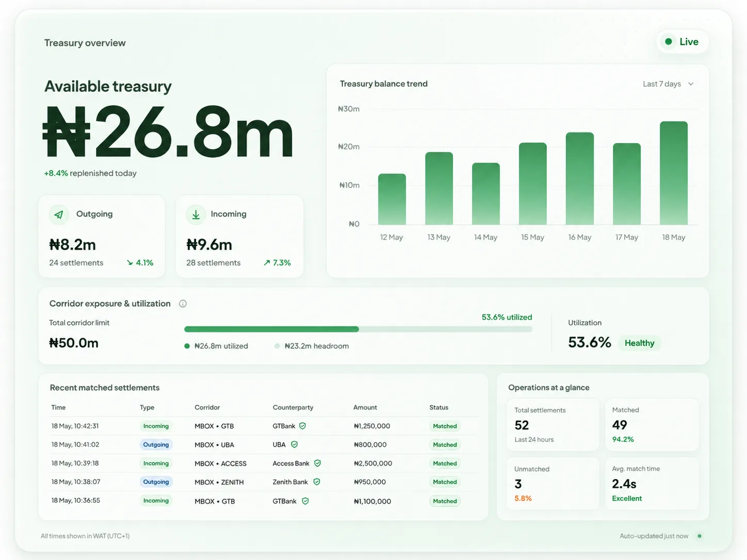Click the Counterparty column header
This screenshot has width=747, height=560.
click(293, 407)
